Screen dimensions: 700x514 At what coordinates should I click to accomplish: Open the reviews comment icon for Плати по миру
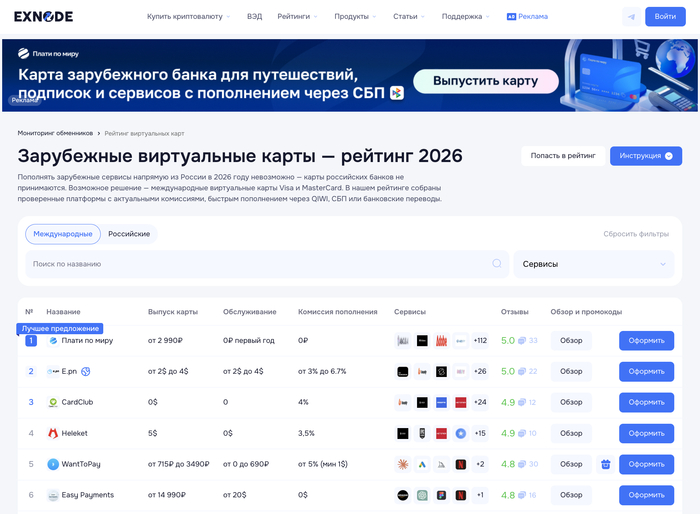click(522, 341)
